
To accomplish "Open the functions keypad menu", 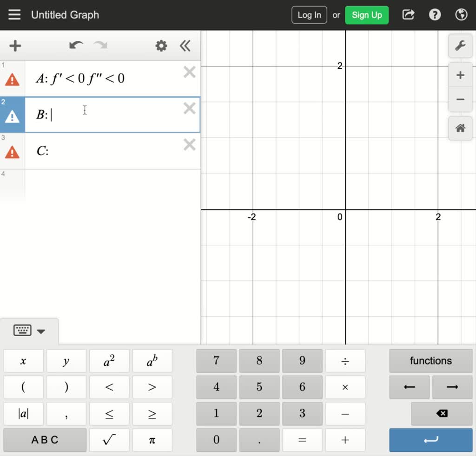I will tap(430, 361).
